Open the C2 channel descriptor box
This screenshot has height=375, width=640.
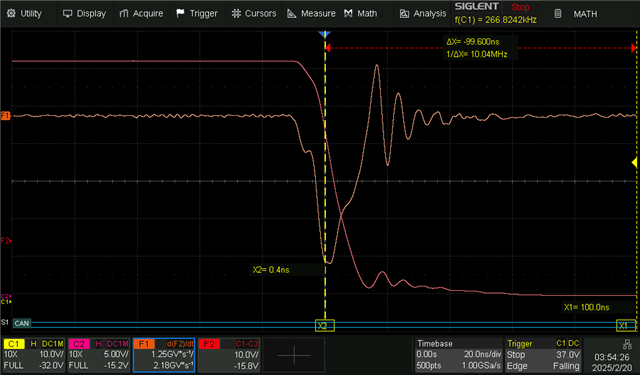point(99,355)
